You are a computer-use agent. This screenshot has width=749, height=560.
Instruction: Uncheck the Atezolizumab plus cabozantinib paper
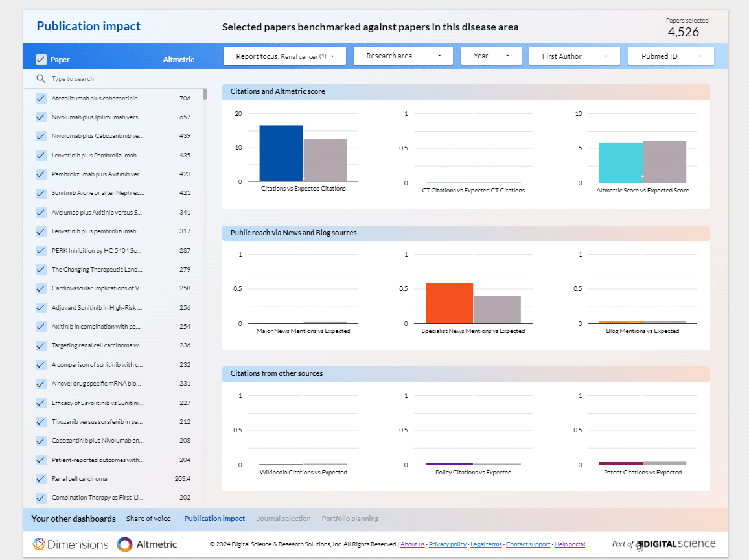click(41, 99)
